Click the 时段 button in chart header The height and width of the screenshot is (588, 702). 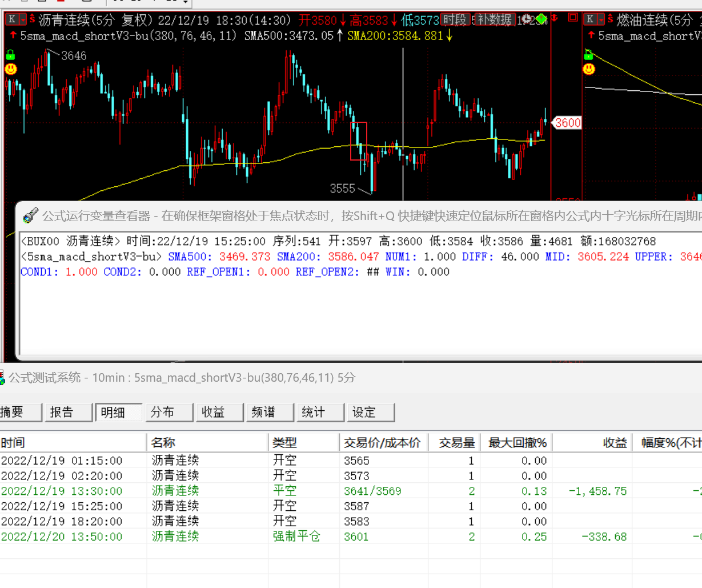tap(455, 19)
